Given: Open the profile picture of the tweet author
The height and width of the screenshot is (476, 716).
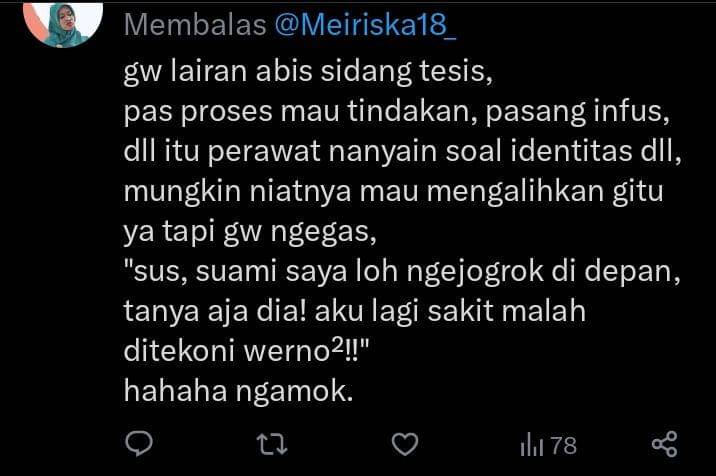Looking at the screenshot, I should tap(63, 23).
